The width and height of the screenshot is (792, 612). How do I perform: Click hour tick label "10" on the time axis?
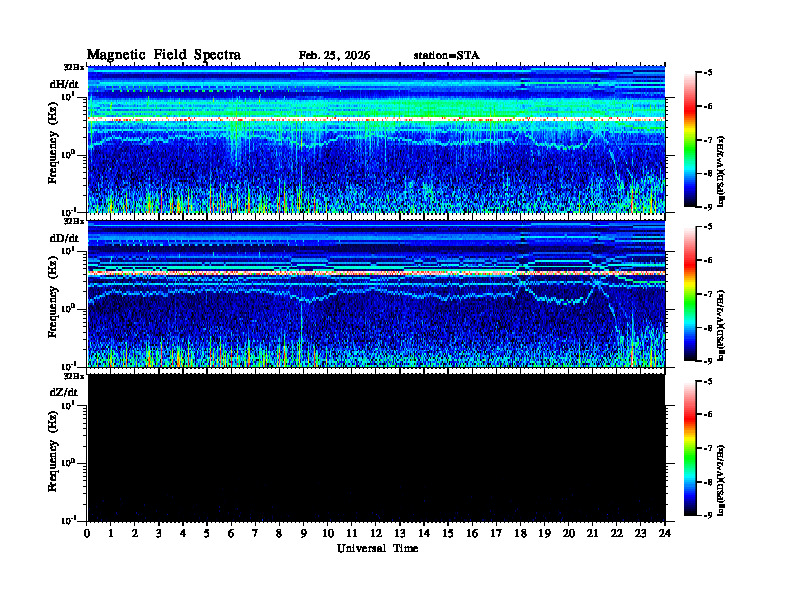pyautogui.click(x=328, y=533)
